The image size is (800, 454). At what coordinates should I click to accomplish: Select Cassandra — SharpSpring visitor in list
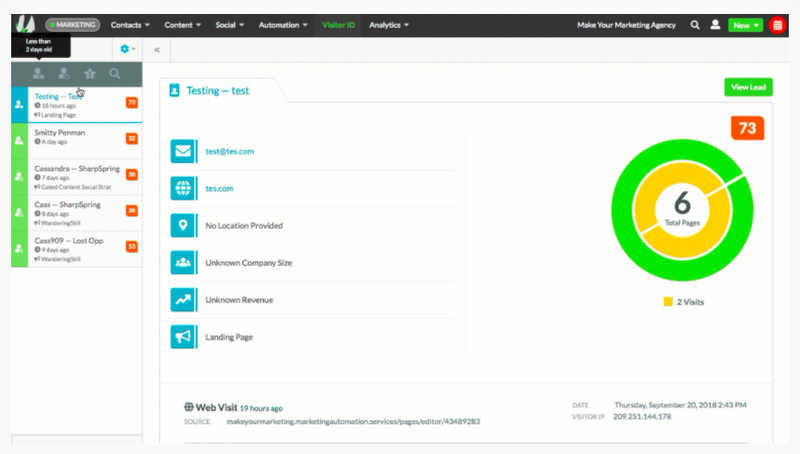click(x=77, y=176)
